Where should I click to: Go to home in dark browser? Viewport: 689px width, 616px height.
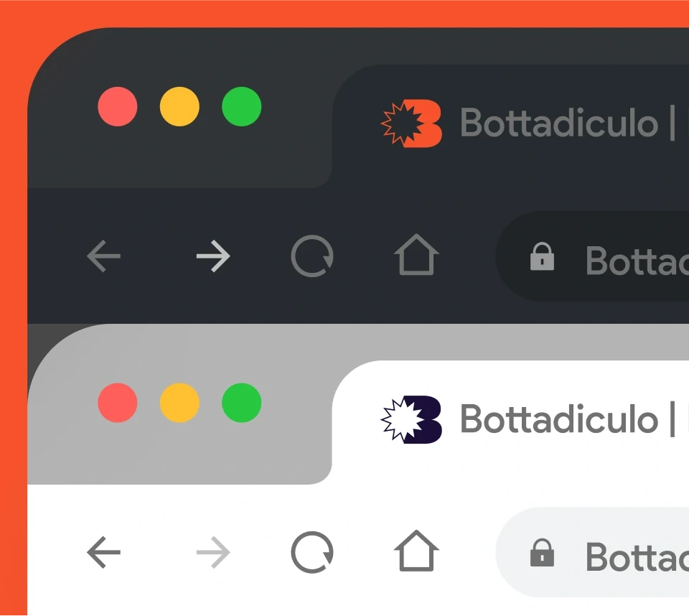(416, 255)
